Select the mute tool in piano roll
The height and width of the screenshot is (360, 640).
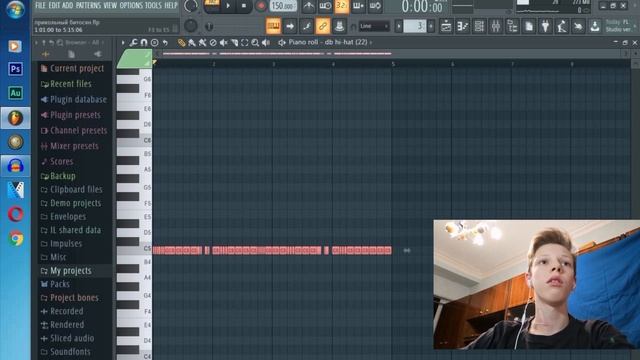click(x=223, y=42)
